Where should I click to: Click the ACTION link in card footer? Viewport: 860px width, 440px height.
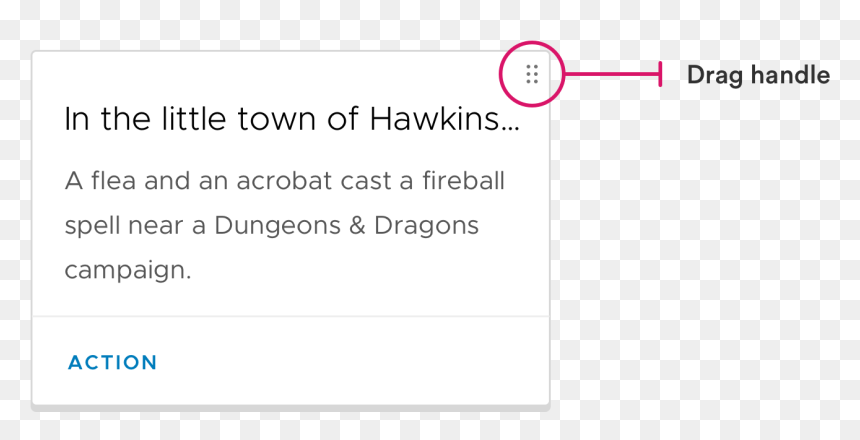tap(112, 363)
